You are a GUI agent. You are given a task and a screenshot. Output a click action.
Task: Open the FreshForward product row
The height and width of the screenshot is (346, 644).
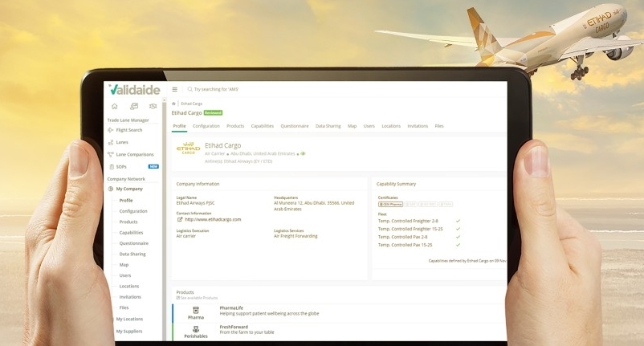339,332
